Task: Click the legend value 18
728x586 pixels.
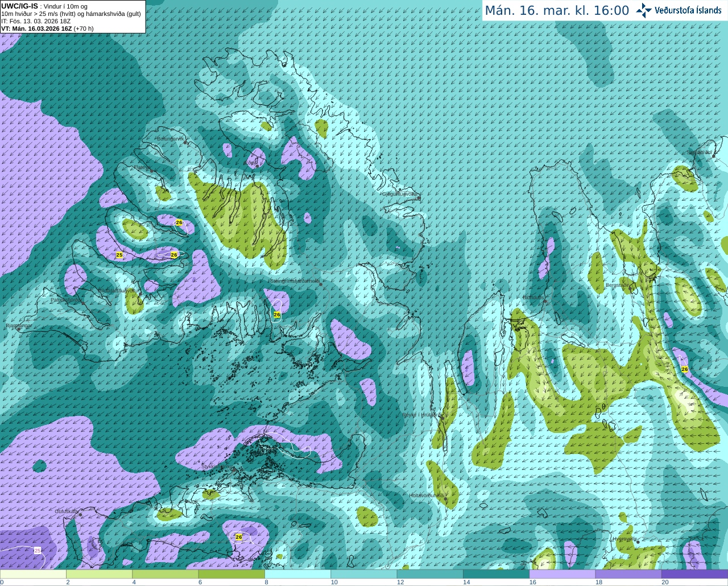Action: click(x=599, y=582)
